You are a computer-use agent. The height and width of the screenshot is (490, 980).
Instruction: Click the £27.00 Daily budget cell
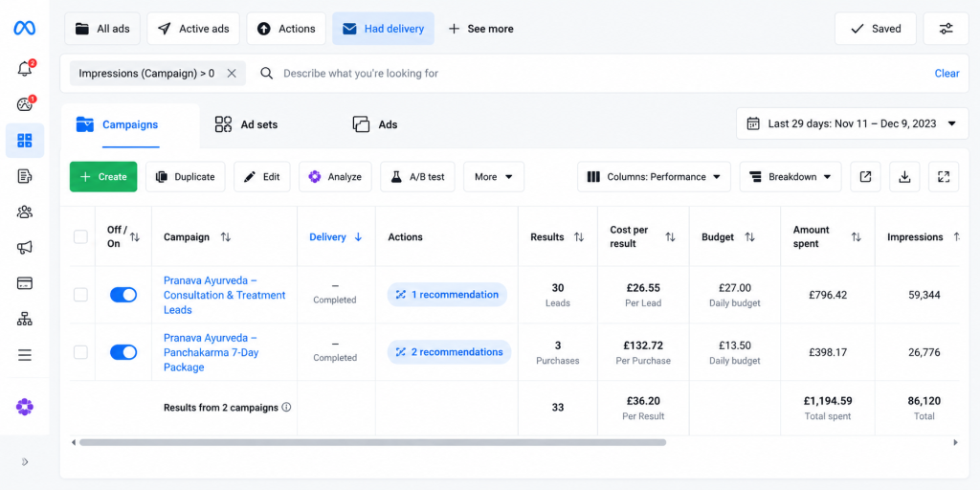[734, 295]
